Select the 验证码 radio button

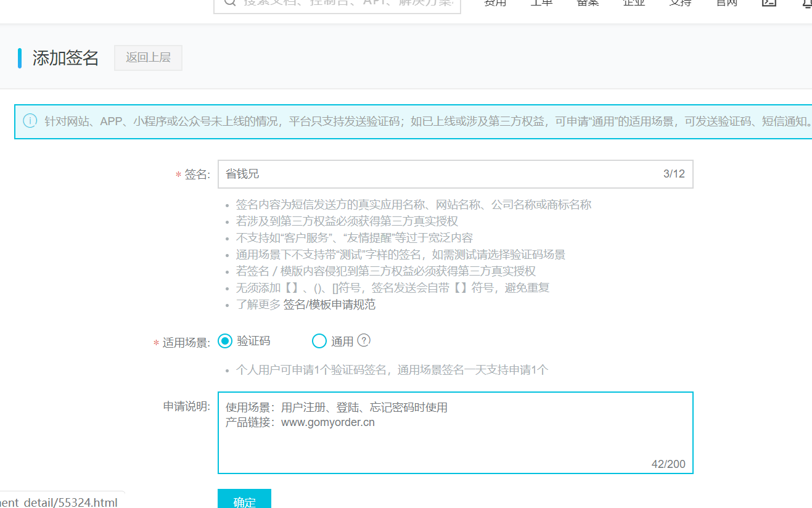pyautogui.click(x=225, y=341)
